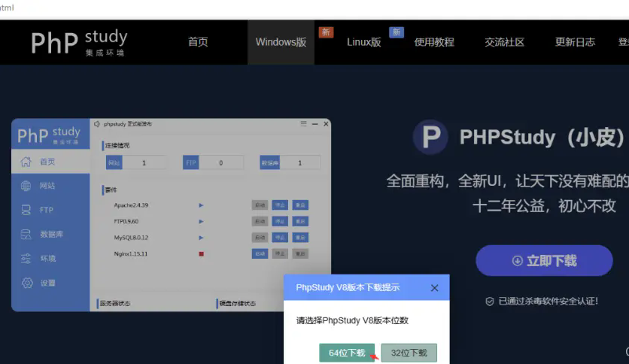Click the red 新 badge beside Windows版
This screenshot has width=629, height=364.
326,32
